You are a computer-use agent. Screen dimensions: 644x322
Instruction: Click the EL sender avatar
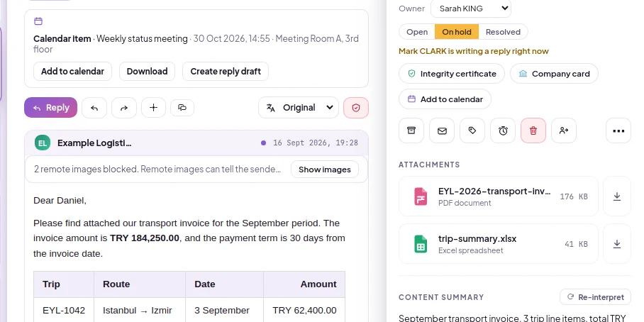(43, 143)
